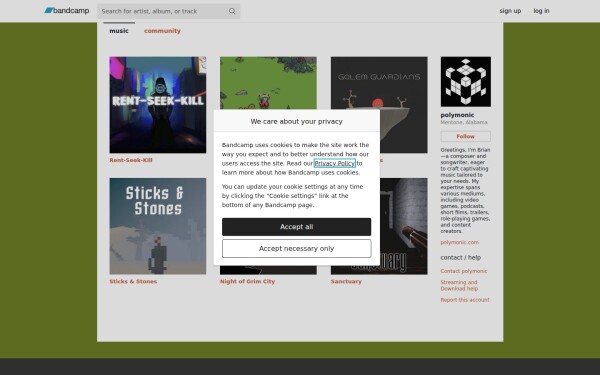Image resolution: width=600 pixels, height=375 pixels.
Task: Click the polymonic cube profile image
Action: click(466, 82)
